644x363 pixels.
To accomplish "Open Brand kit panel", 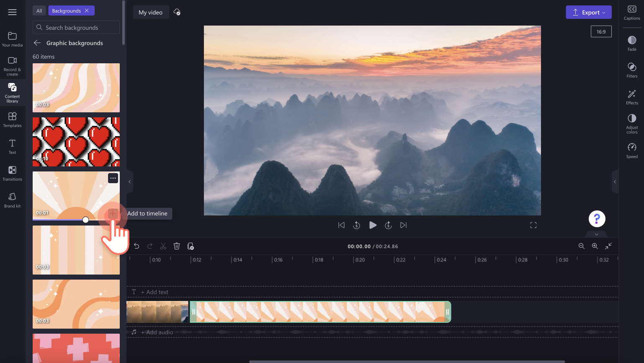I will point(13,200).
